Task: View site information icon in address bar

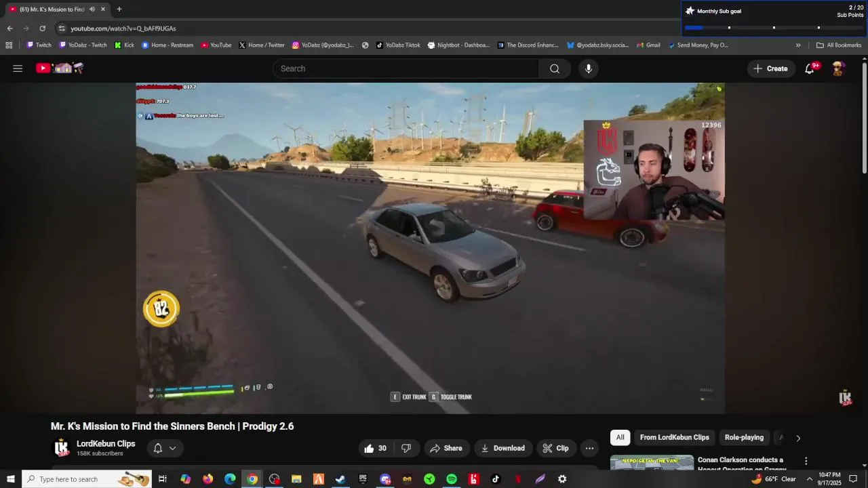Action: point(62,28)
